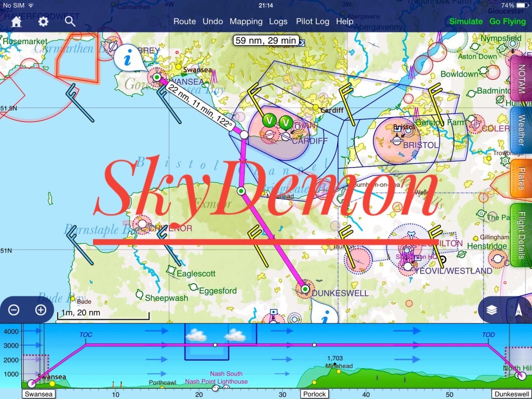The height and width of the screenshot is (399, 532).
Task: Start Simulate mode
Action: coord(466,21)
